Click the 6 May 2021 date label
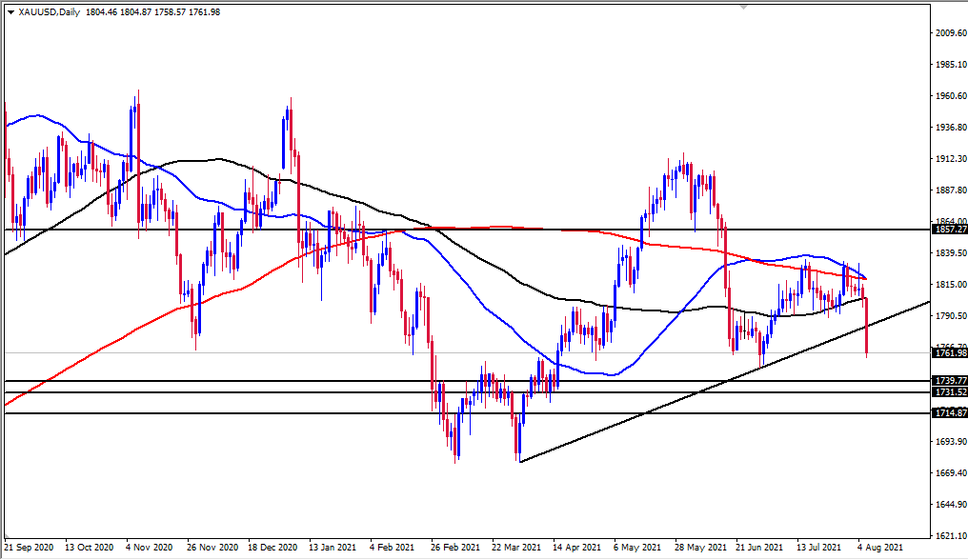Screen dimensions: 968x560 pyautogui.click(x=637, y=547)
